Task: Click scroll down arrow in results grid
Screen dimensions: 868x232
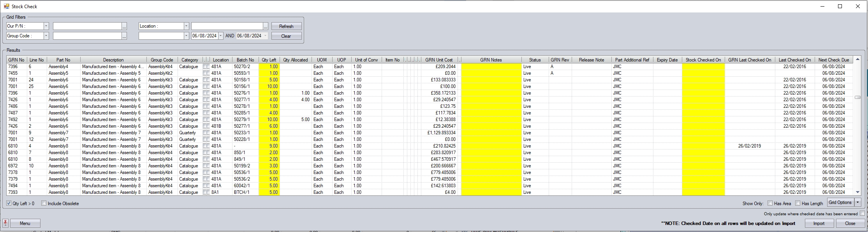Action: [x=857, y=192]
